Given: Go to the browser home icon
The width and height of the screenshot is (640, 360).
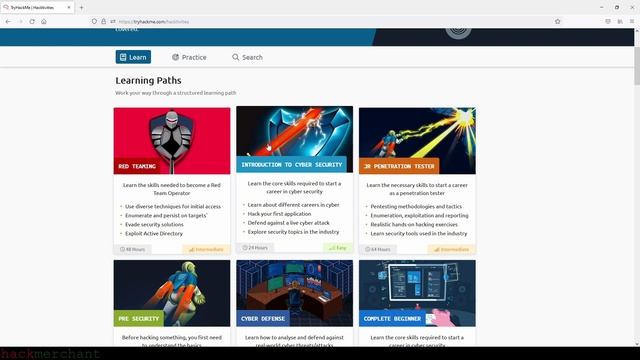Looking at the screenshot, I should pos(44,21).
